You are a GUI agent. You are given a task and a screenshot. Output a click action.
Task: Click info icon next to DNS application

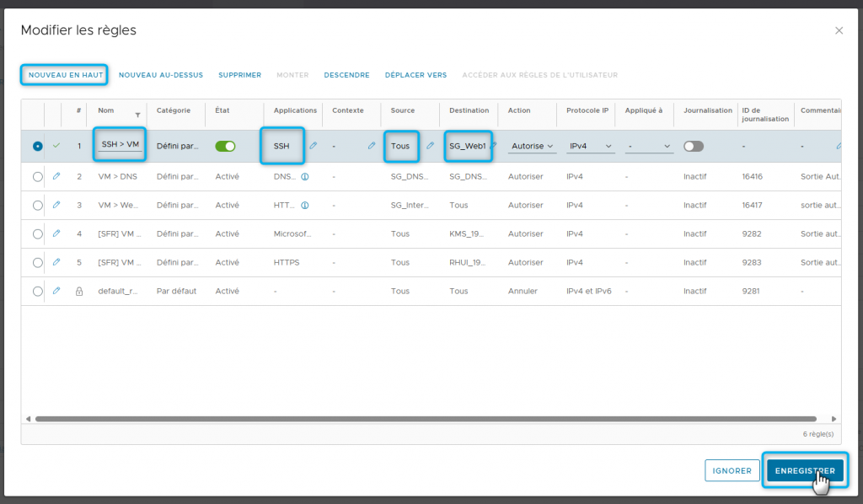point(305,177)
